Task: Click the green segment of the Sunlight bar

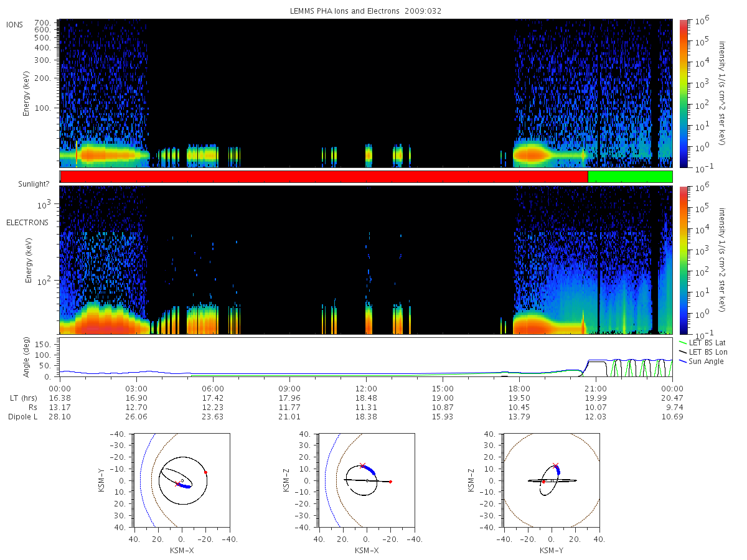Action: click(630, 177)
